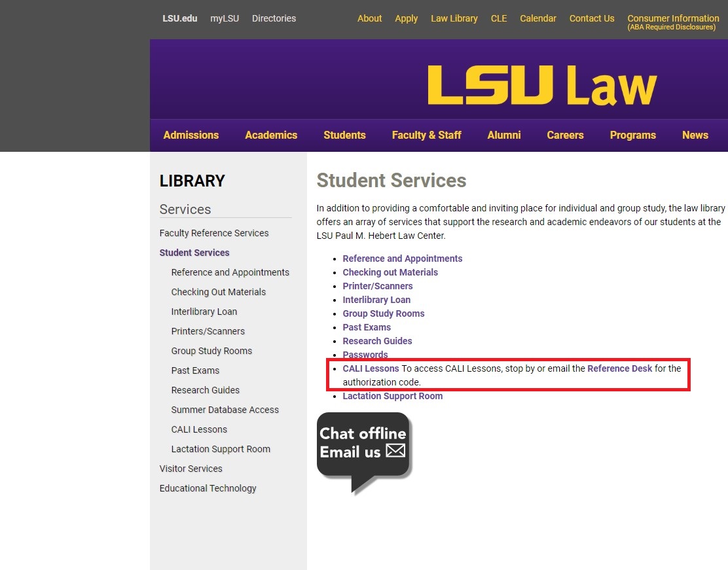728x570 pixels.
Task: Open sidebar Lactation Support Room item
Action: pos(221,450)
